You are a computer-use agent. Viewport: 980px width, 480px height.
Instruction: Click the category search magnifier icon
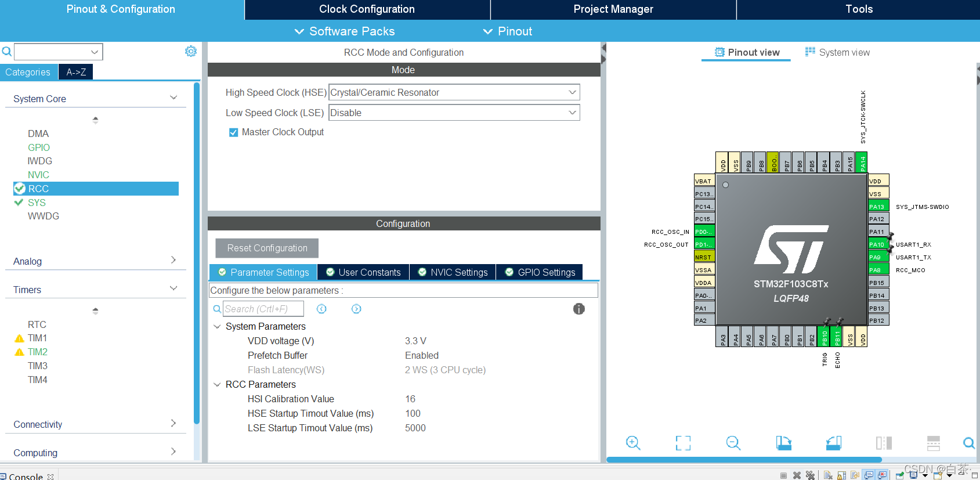coord(6,52)
